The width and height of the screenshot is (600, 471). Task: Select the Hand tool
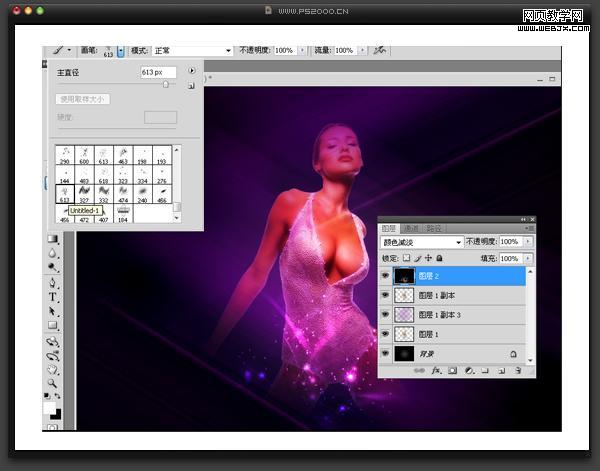tap(52, 370)
